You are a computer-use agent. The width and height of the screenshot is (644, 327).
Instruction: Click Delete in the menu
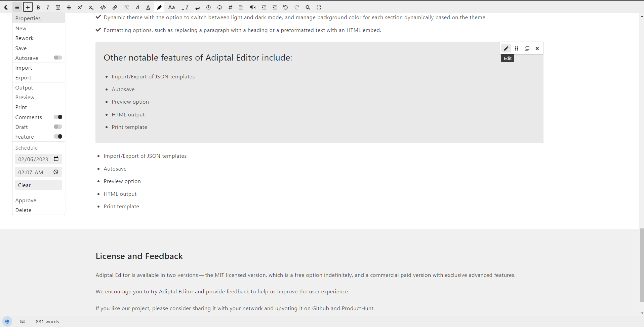click(39, 210)
